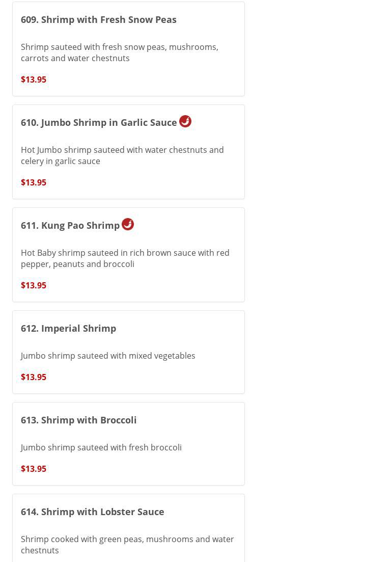Click the price of Shrimp with Fresh Snow Peas
This screenshot has width=392, height=562.
(34, 79)
